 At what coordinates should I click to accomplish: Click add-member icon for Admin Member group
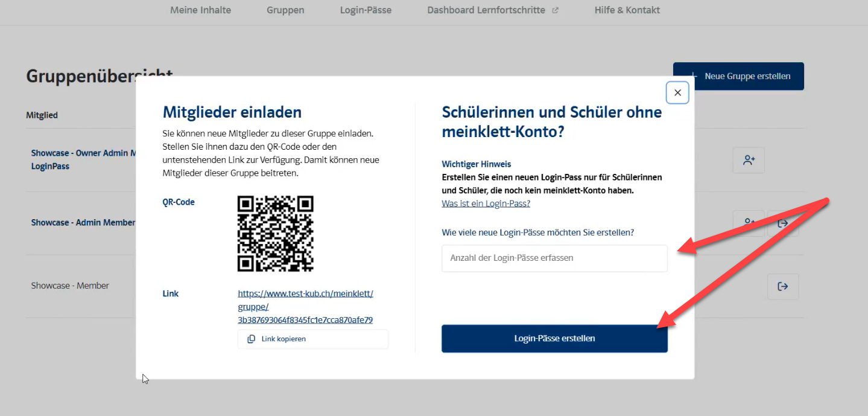coord(749,223)
